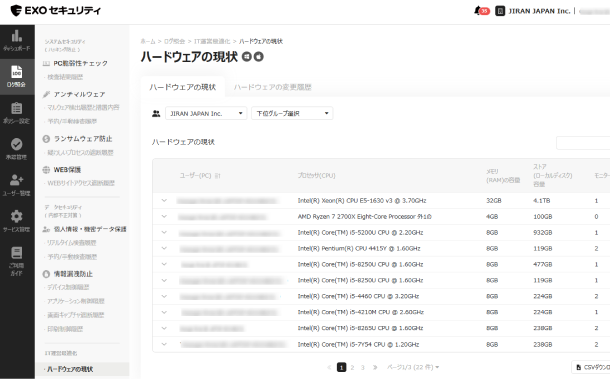The width and height of the screenshot is (610, 380).
Task: Click the 100GB storage cell
Action: click(543, 217)
